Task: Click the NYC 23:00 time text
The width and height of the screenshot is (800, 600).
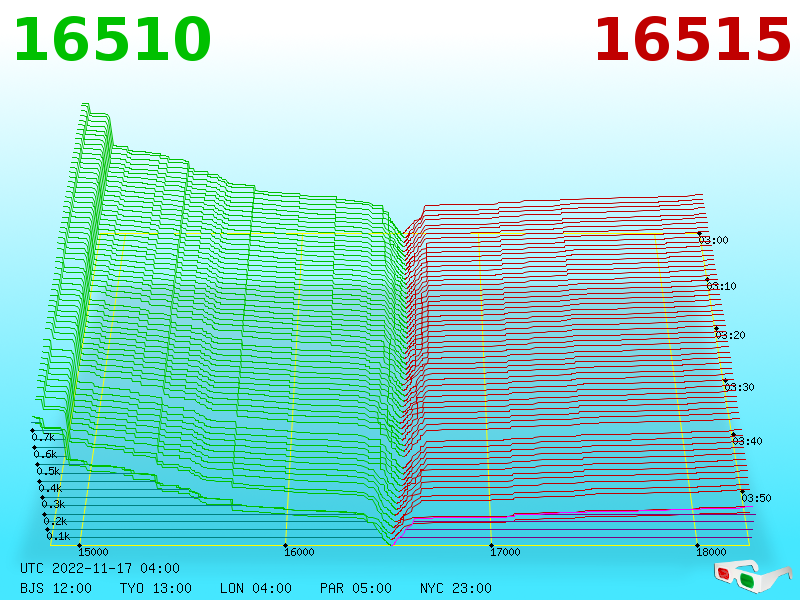Action: pos(456,588)
